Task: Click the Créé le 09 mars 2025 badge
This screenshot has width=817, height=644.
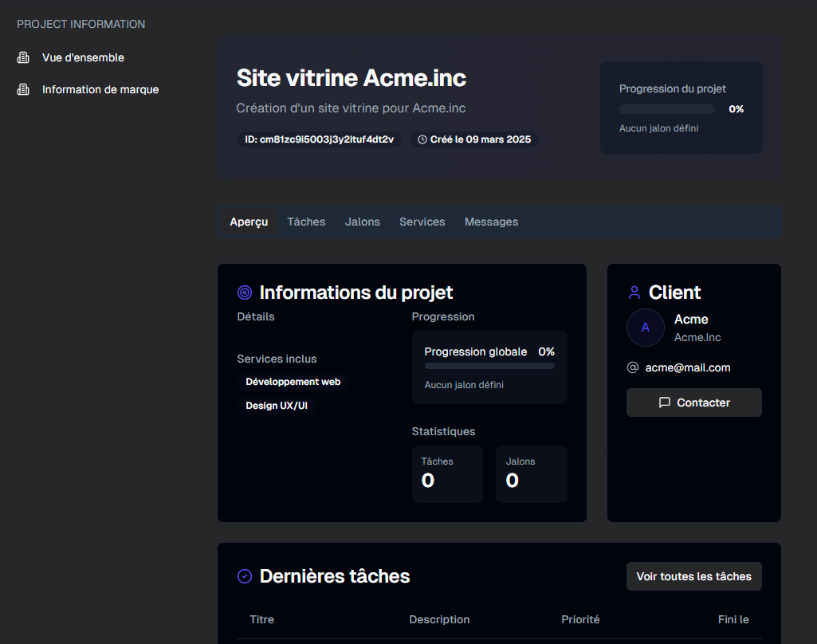Action: pyautogui.click(x=474, y=139)
